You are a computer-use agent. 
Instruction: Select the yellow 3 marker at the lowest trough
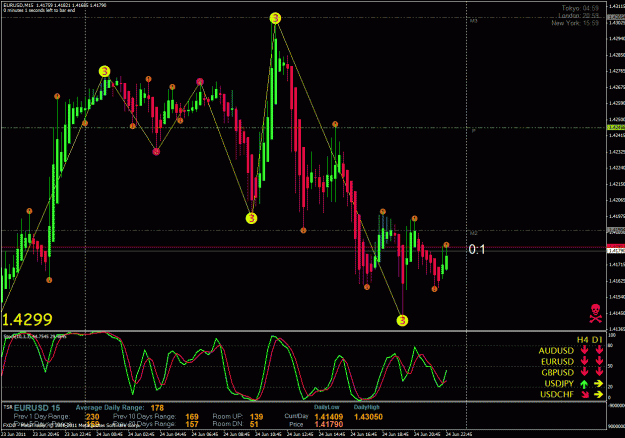(402, 320)
